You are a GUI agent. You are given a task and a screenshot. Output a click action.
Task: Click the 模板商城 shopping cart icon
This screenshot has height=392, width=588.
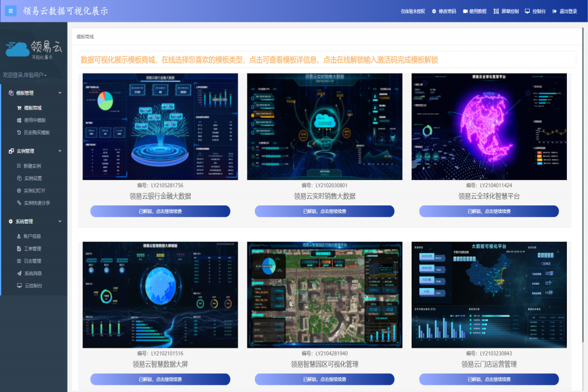pos(19,108)
